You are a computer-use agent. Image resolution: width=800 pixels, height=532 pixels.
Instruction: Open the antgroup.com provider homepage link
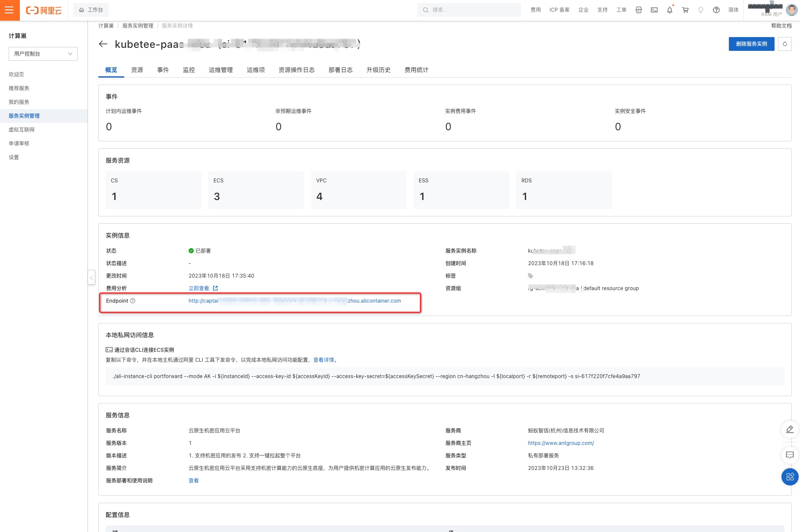(561, 443)
